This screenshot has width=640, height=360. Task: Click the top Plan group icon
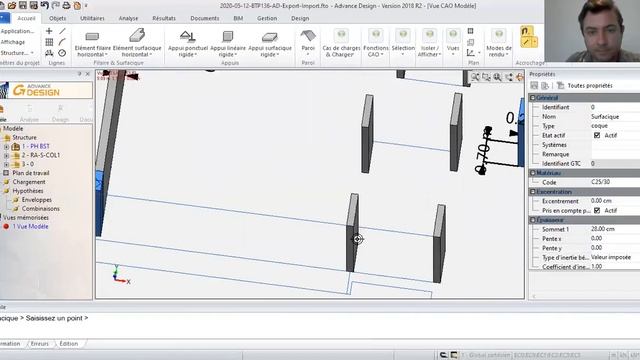(471, 31)
